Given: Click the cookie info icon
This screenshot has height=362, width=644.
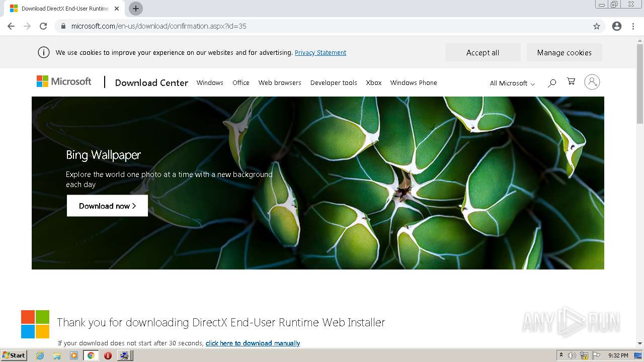Looking at the screenshot, I should click(x=44, y=52).
